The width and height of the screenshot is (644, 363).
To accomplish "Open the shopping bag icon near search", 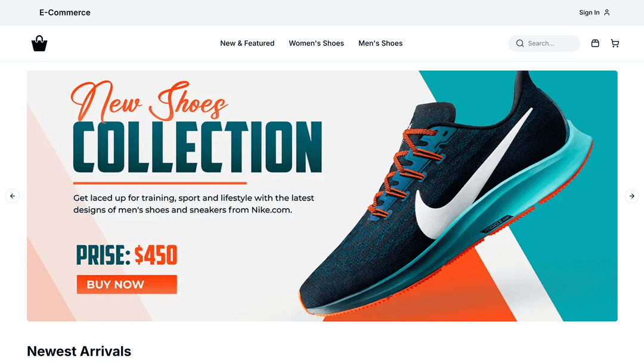I will pyautogui.click(x=595, y=43).
